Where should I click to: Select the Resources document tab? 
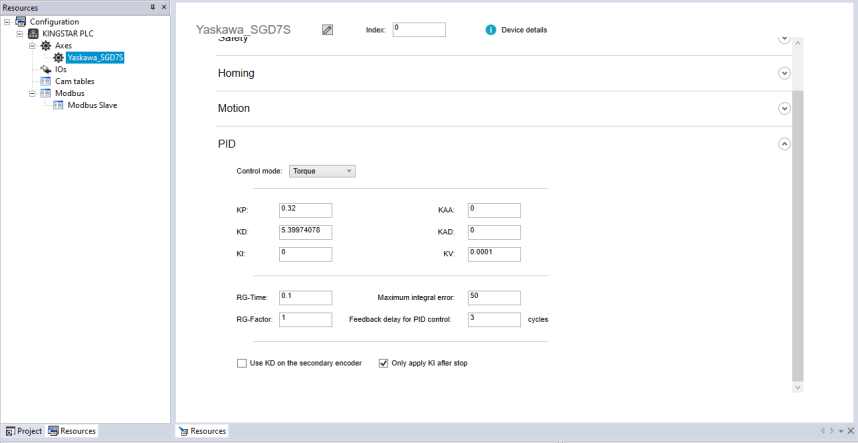tap(202, 431)
